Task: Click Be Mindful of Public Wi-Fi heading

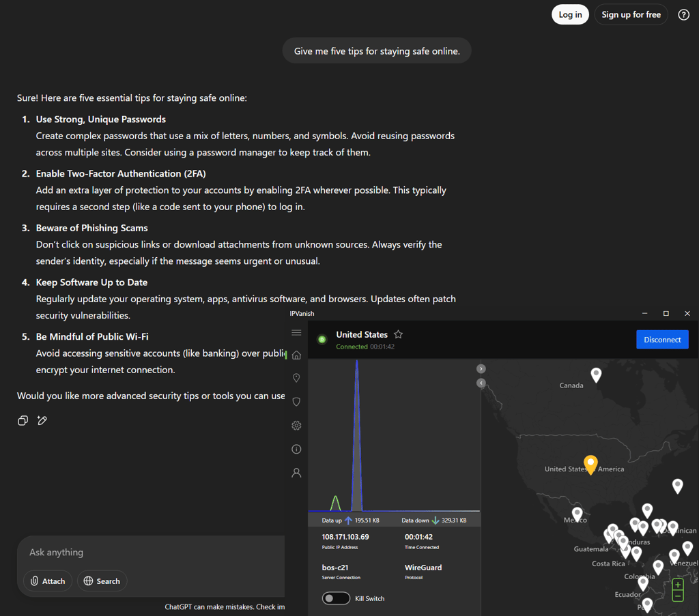Action: point(92,337)
